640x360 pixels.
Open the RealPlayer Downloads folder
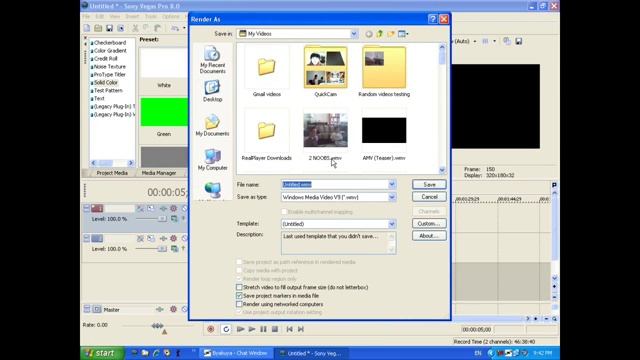[x=267, y=136]
